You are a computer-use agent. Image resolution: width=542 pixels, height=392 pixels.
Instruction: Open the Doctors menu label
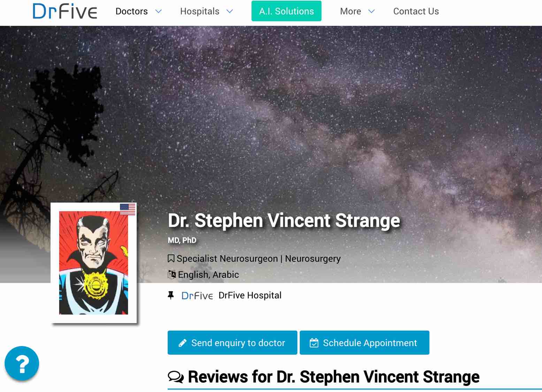(x=132, y=11)
